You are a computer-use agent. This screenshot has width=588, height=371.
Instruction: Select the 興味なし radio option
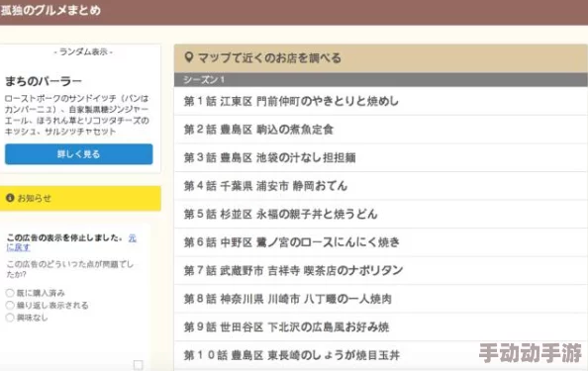[x=10, y=318]
